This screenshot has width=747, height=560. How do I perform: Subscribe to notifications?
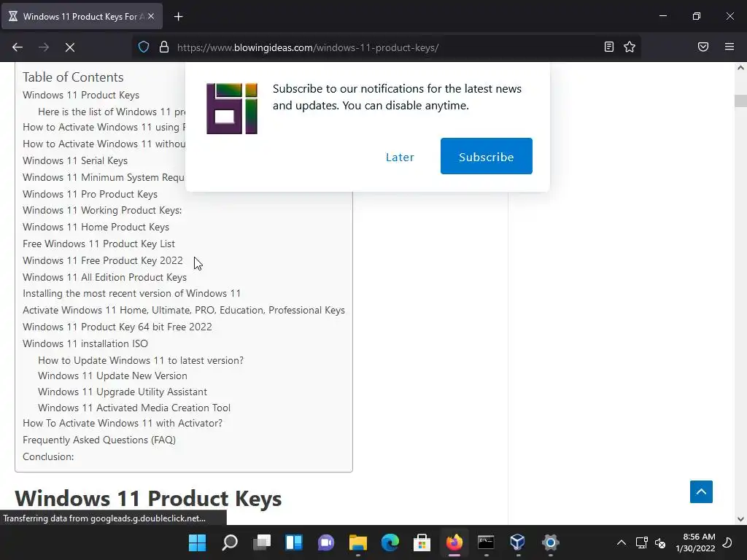pyautogui.click(x=487, y=156)
